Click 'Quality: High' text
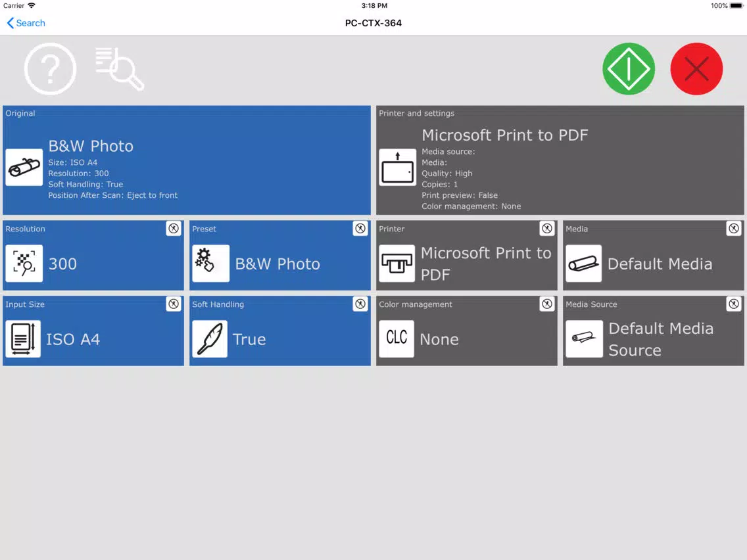 click(x=447, y=174)
